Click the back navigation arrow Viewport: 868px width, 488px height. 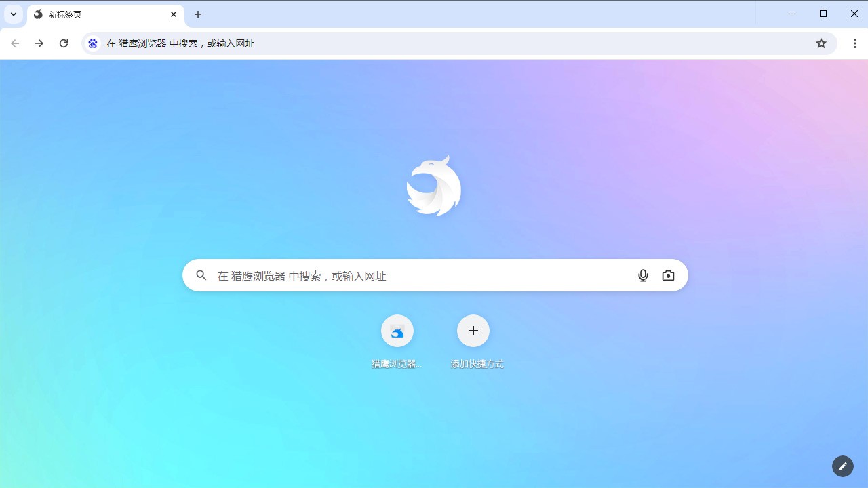tap(15, 43)
